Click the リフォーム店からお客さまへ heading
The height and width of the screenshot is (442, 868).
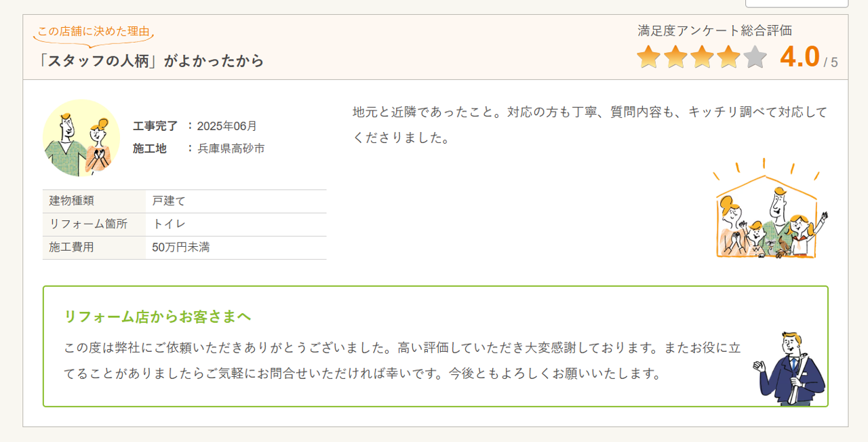point(157,317)
